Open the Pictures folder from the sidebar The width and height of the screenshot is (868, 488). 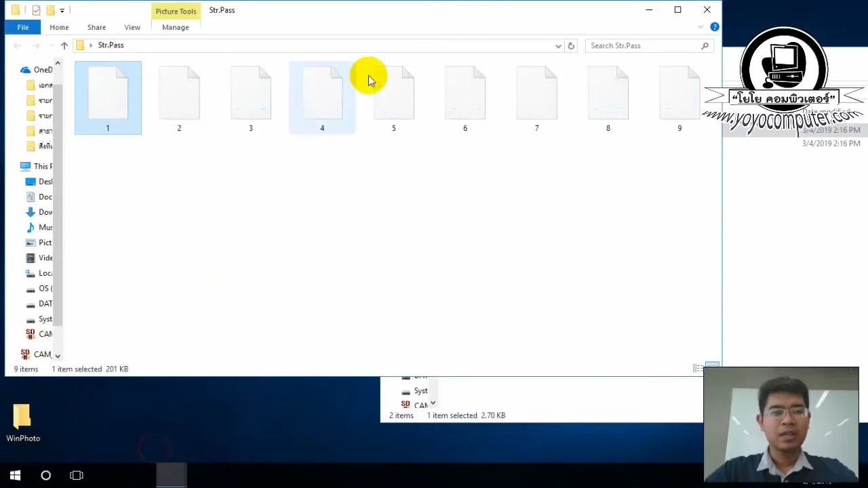(45, 242)
